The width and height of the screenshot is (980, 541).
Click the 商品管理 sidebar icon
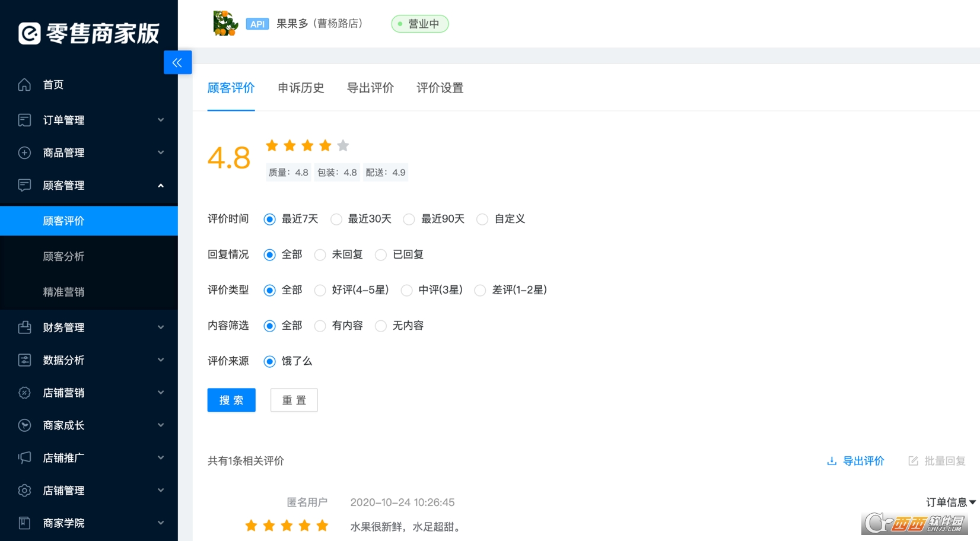tap(24, 152)
